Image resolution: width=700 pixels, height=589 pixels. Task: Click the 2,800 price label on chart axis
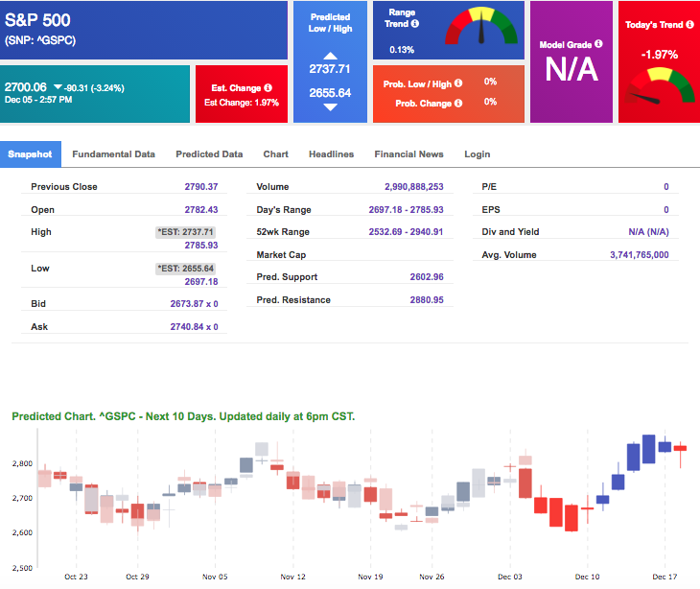point(22,463)
